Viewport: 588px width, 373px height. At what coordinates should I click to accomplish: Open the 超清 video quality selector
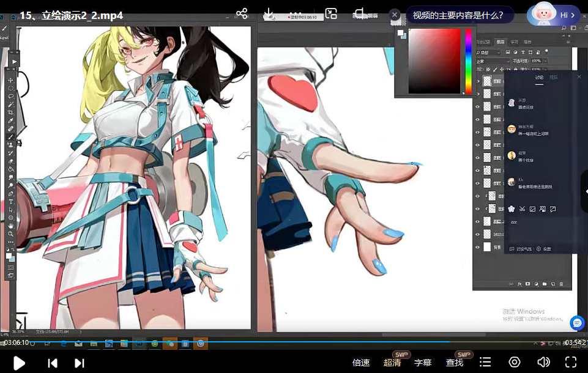click(392, 363)
